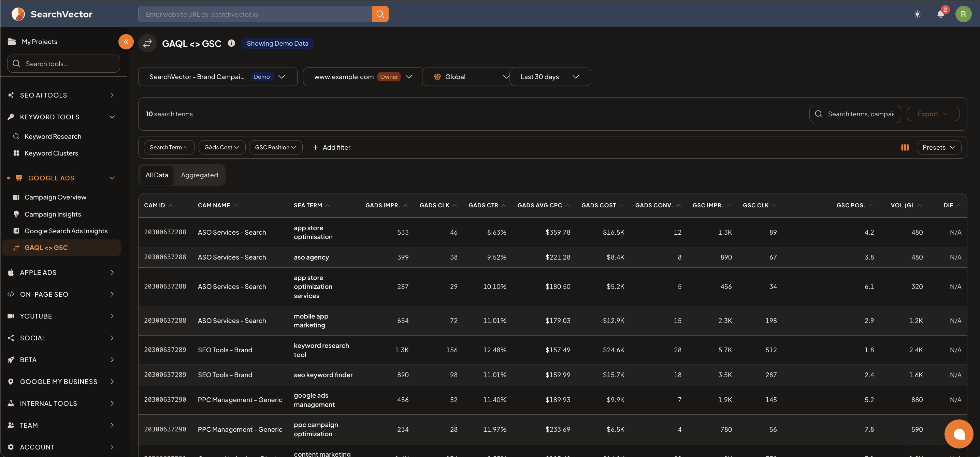Screen dimensions: 980x457
Task: Click Add filter
Action: [331, 147]
